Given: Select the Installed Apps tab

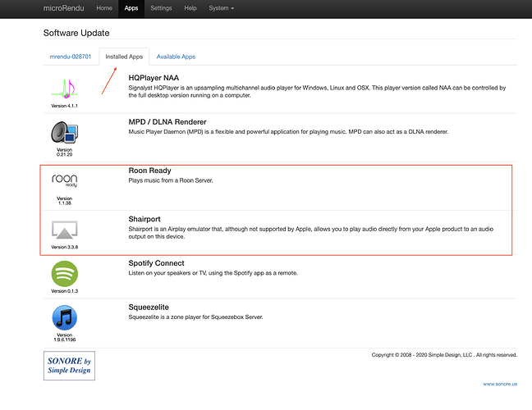Looking at the screenshot, I should click(x=124, y=57).
